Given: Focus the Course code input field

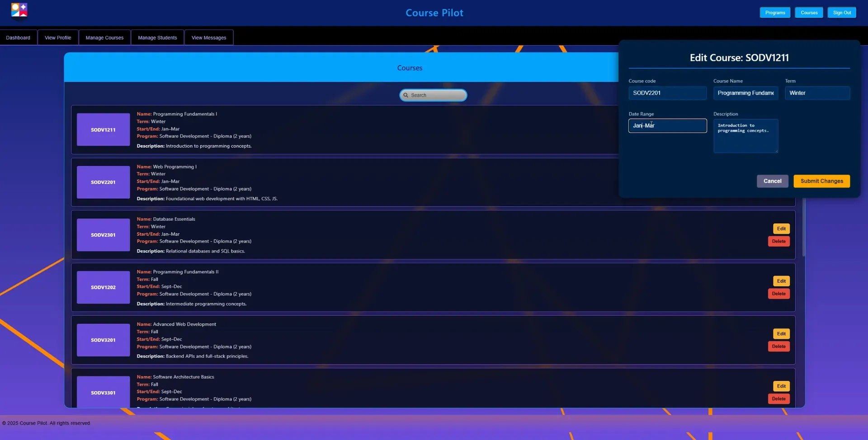Looking at the screenshot, I should click(x=667, y=93).
